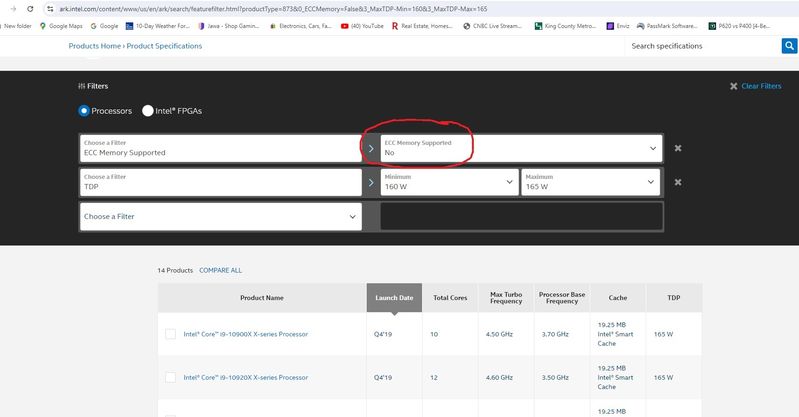Open the ECC Memory Supported filter chooser
This screenshot has width=799, height=417.
(221, 148)
